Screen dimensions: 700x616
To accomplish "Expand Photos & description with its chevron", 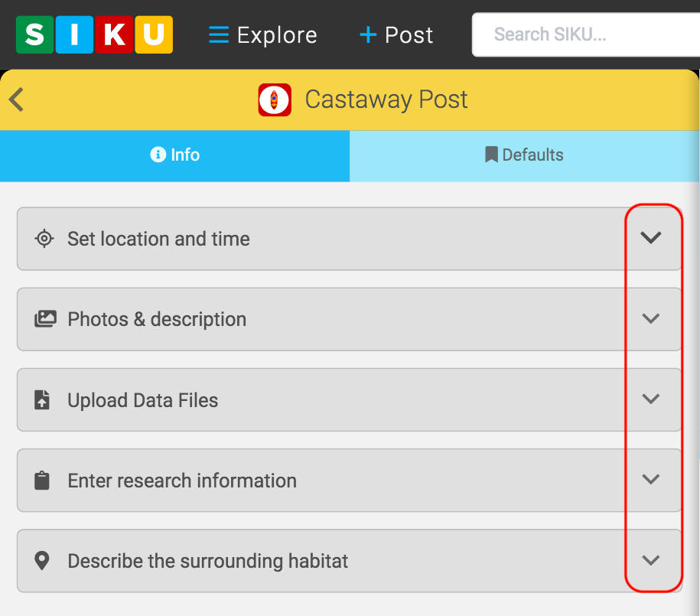I will [x=650, y=318].
